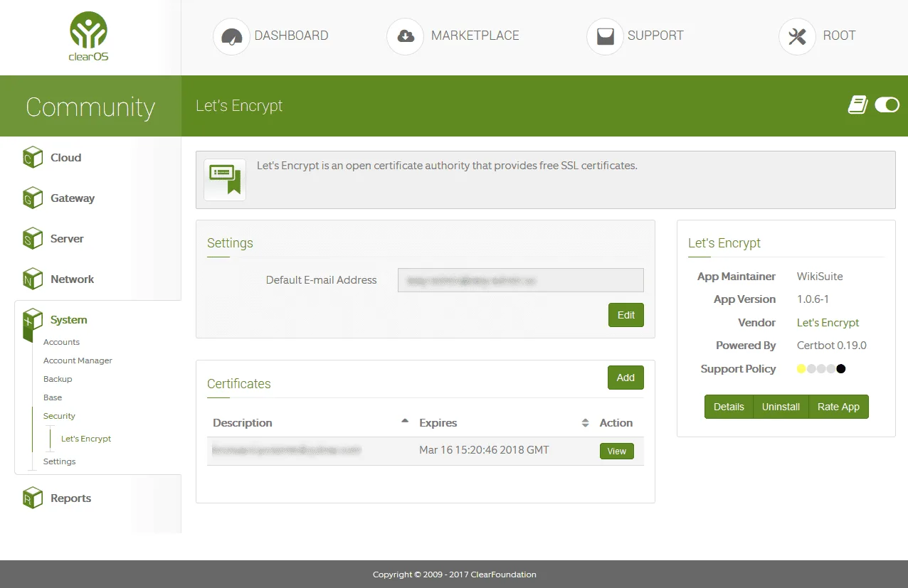The image size is (908, 588).
Task: Click the 'Certificates' section heading
Action: tap(238, 384)
